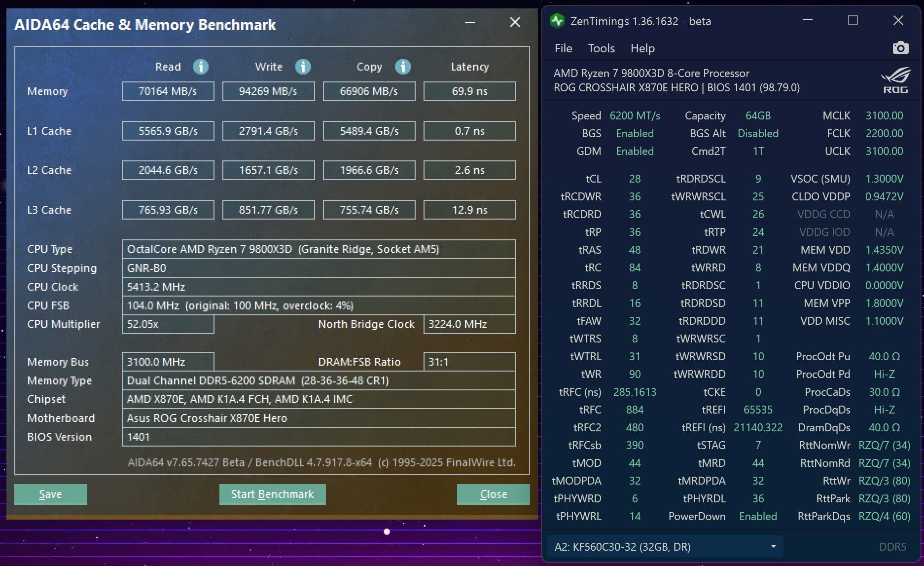This screenshot has height=566, width=924.
Task: Click the Memory Type DDR5-6200 field
Action: pyautogui.click(x=319, y=380)
